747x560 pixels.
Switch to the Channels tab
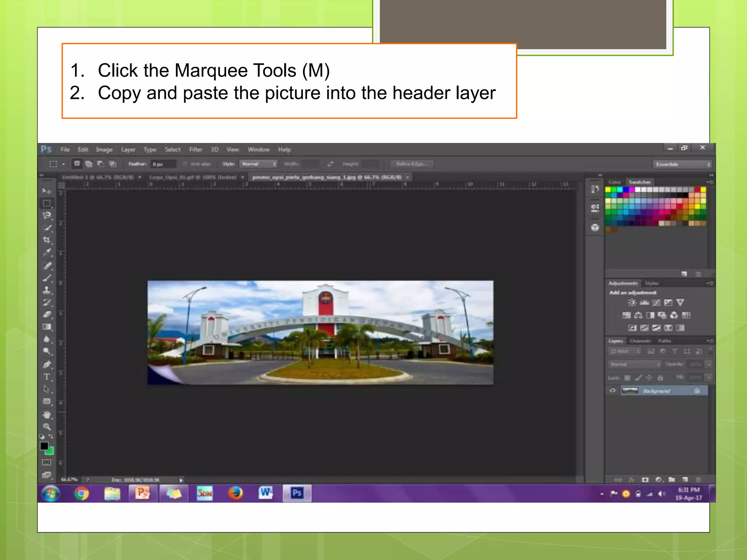(x=640, y=341)
